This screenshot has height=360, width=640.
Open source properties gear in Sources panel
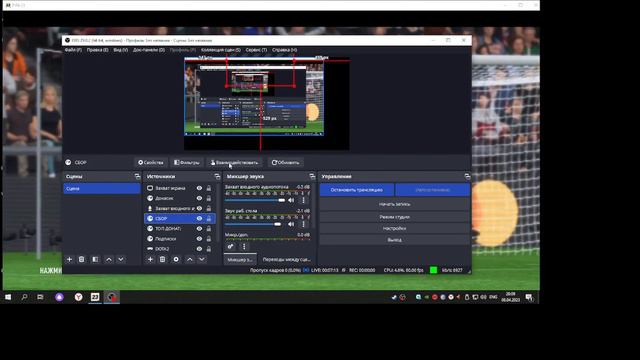(176, 259)
